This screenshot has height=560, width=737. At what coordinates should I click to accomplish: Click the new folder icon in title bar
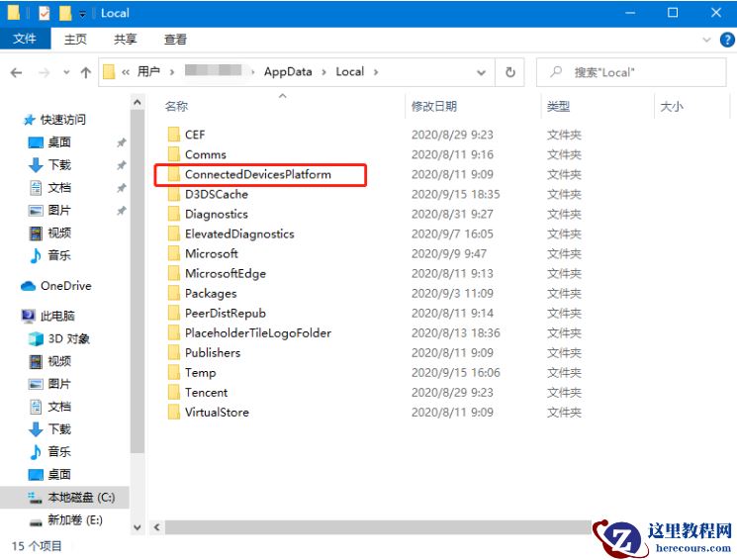point(65,13)
